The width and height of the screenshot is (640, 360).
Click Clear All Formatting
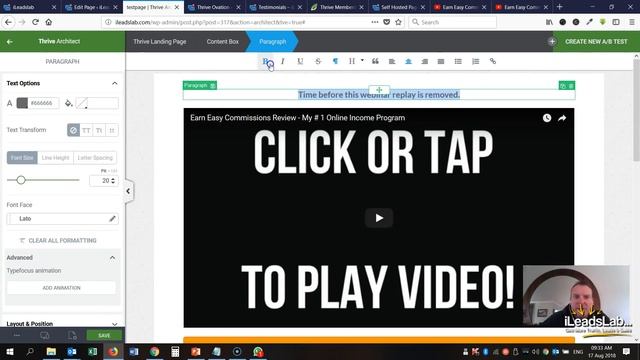coord(58,240)
